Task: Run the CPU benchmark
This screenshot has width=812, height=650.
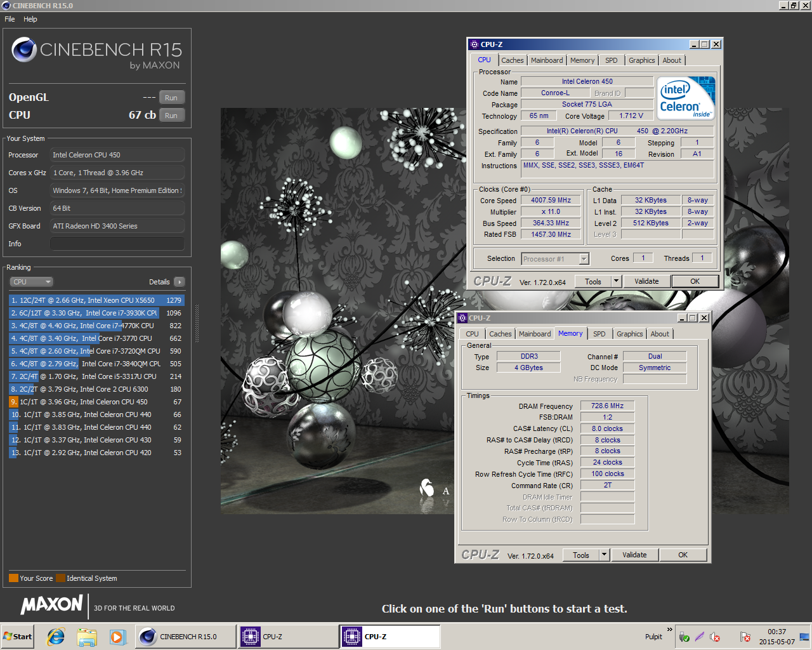Action: point(171,116)
